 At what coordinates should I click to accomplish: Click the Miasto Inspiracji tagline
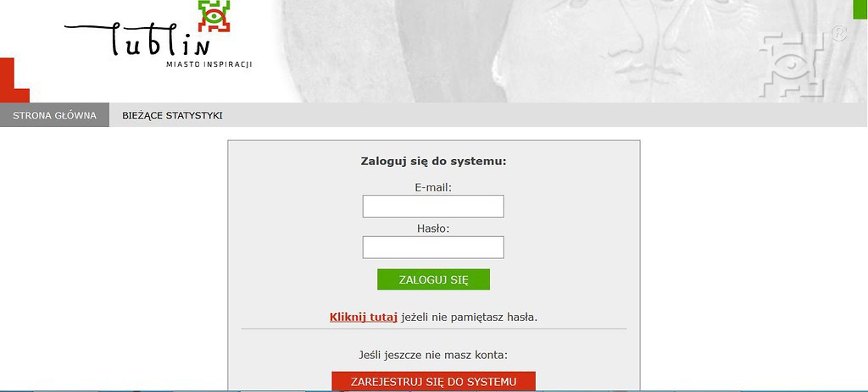point(209,64)
